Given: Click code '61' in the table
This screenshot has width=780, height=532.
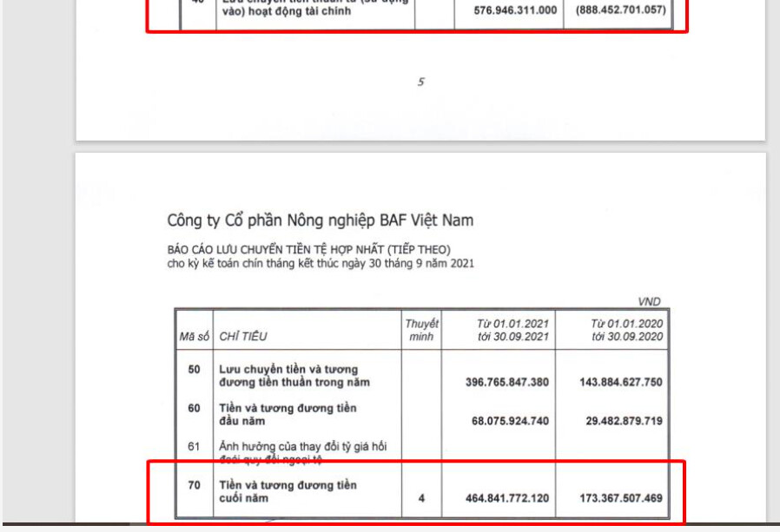Looking at the screenshot, I should coord(194,446).
